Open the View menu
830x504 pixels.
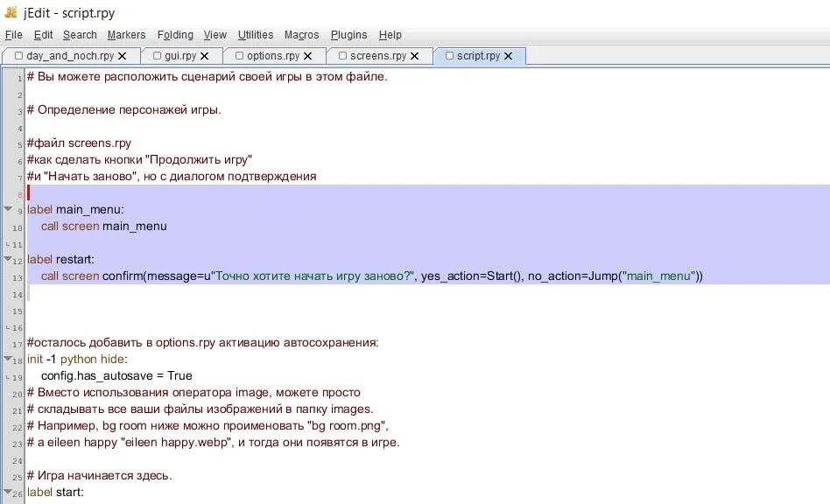click(x=215, y=35)
